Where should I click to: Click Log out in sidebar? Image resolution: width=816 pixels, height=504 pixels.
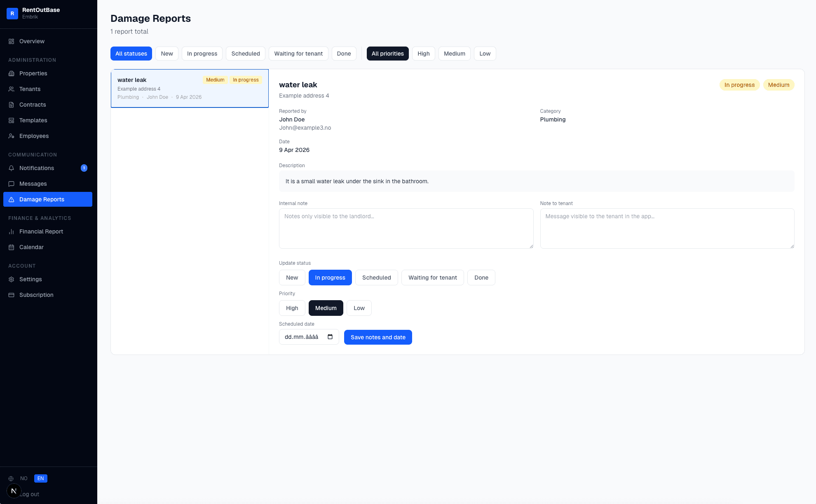point(30,494)
